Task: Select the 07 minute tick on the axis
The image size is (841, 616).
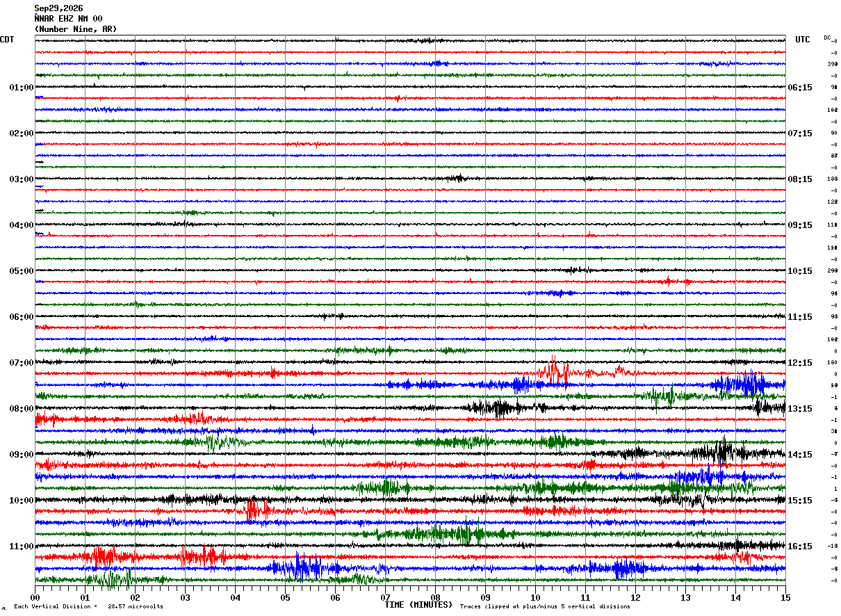Action: pyautogui.click(x=385, y=597)
